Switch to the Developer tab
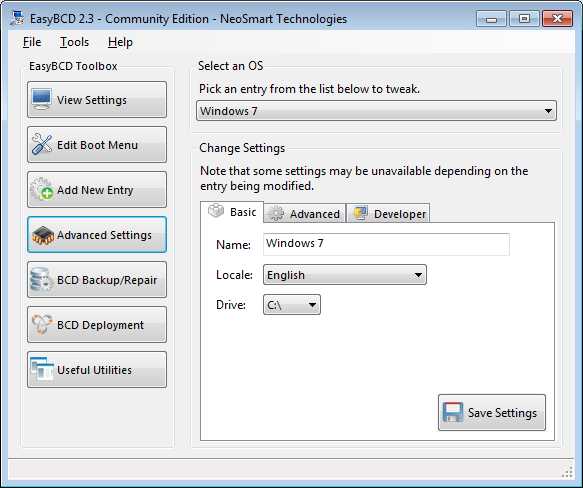The height and width of the screenshot is (488, 583). [x=388, y=214]
